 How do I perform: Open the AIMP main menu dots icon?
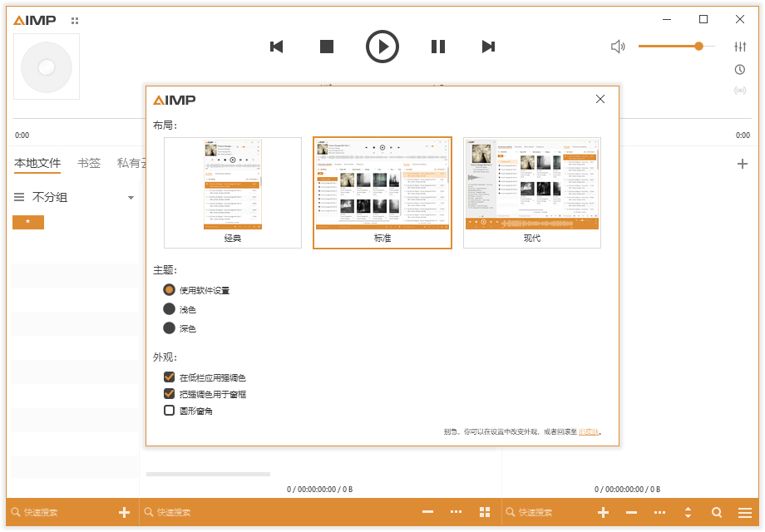pyautogui.click(x=75, y=21)
